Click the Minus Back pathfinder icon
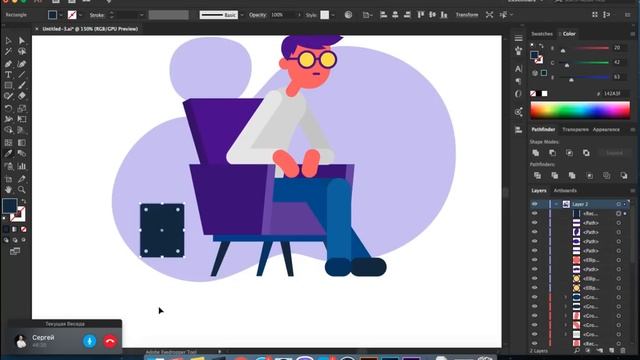640x360 pixels. click(x=624, y=176)
